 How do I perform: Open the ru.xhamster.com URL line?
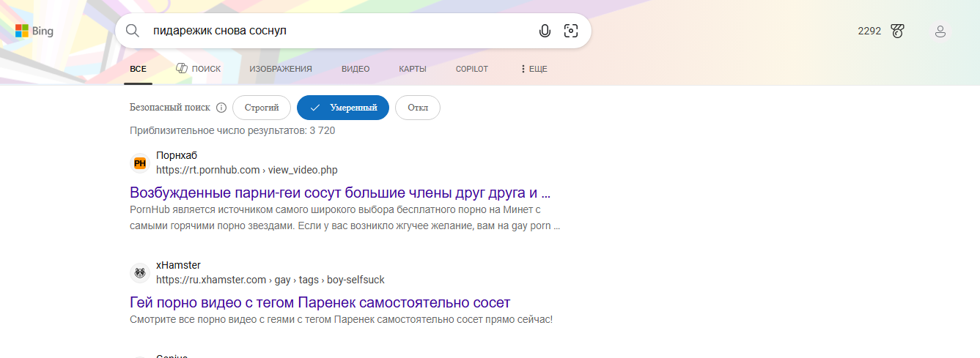coord(270,280)
